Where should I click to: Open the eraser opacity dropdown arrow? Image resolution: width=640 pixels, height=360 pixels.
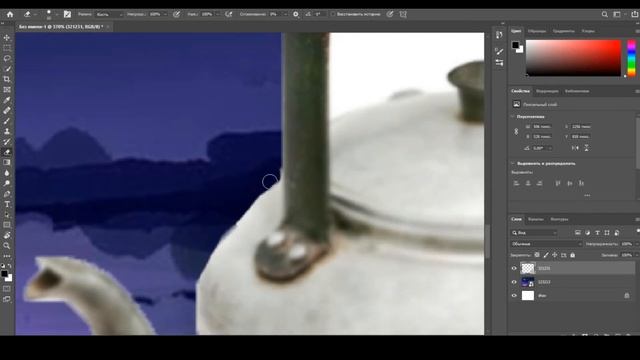165,14
